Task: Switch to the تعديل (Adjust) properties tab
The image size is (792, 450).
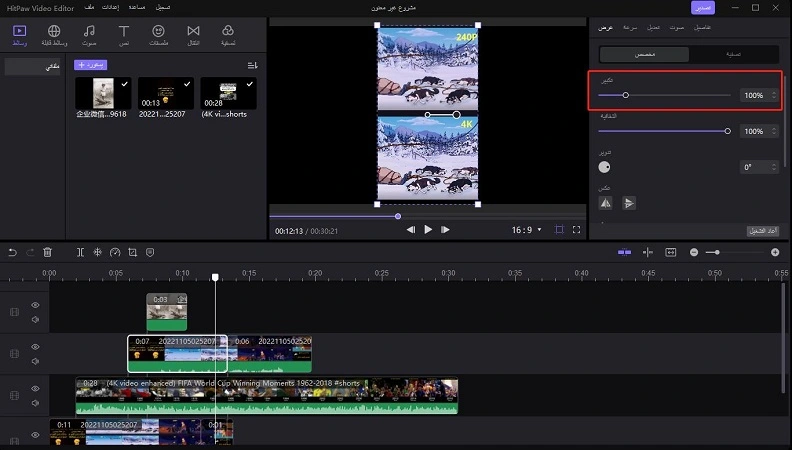Action: 653,27
